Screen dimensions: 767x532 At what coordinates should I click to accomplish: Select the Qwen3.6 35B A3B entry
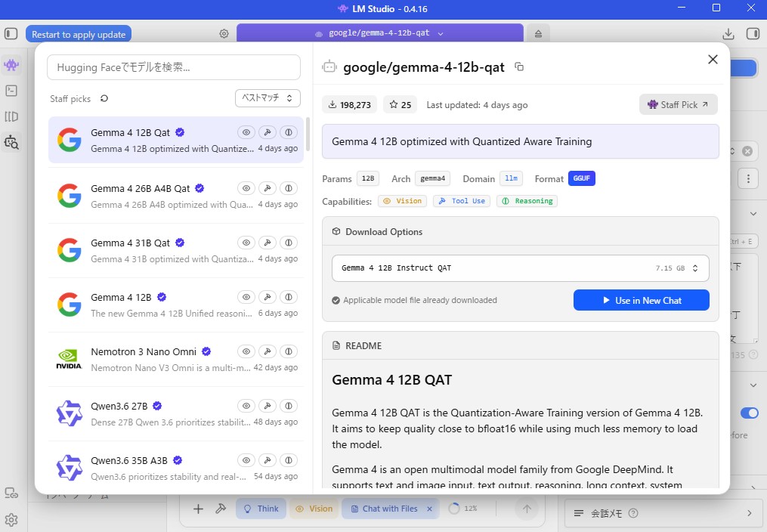tap(175, 468)
